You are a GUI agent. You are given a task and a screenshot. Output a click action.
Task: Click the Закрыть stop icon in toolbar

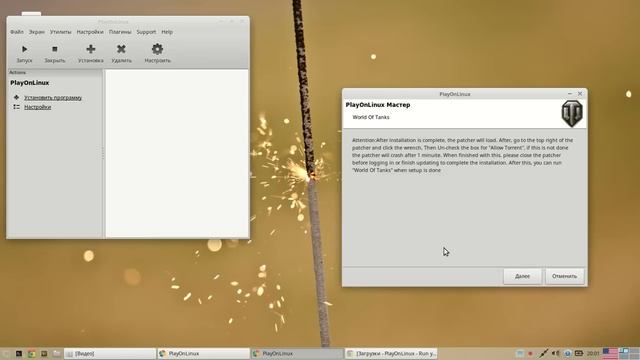coord(55,49)
